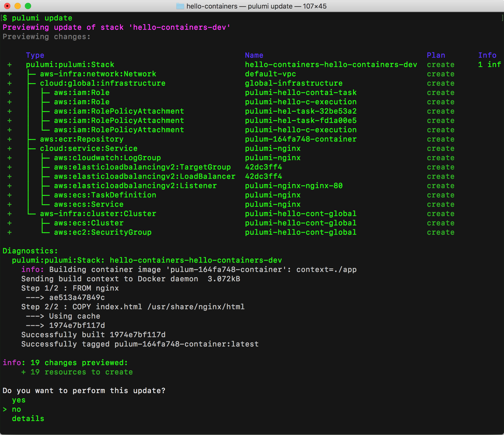Click the Name column header

pyautogui.click(x=254, y=55)
